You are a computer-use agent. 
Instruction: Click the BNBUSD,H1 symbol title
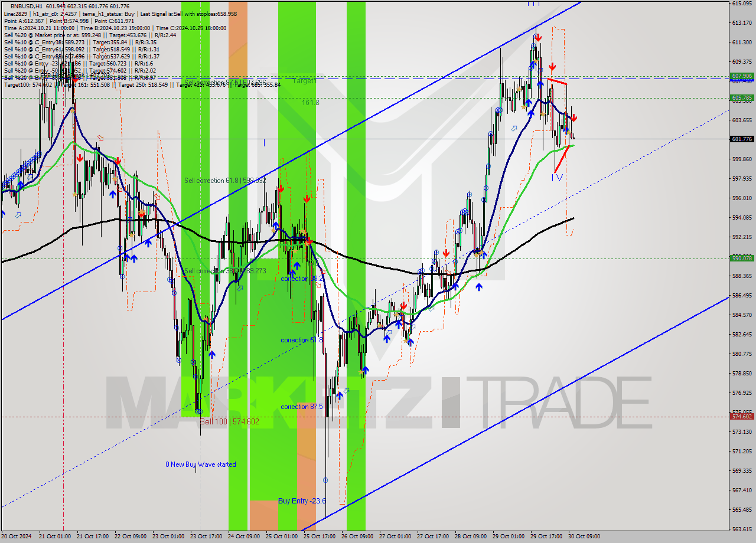click(x=25, y=6)
